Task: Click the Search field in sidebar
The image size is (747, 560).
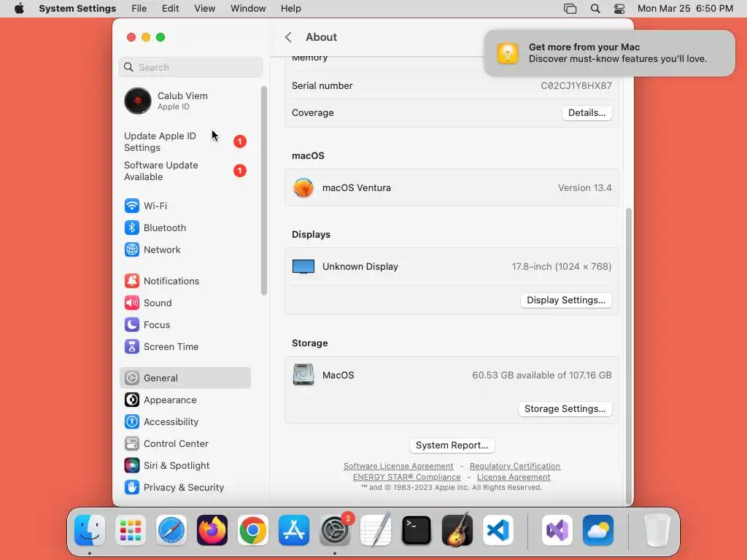Action: 190,67
